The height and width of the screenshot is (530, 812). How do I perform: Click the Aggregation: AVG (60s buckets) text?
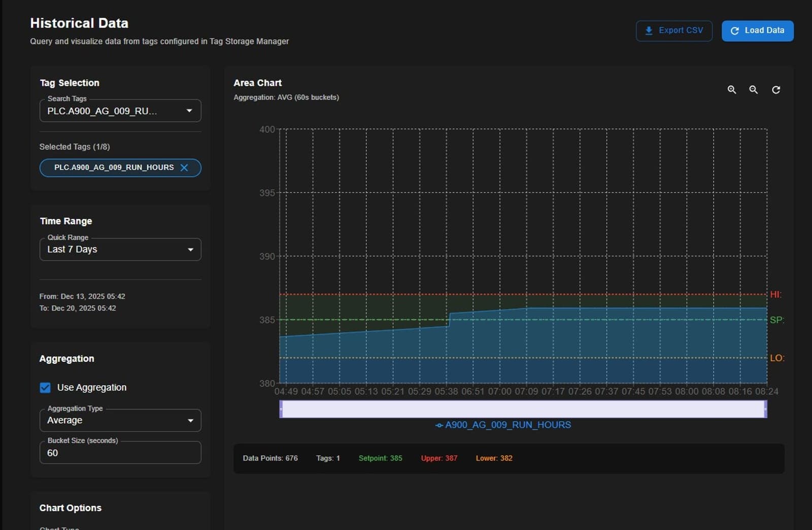[286, 97]
